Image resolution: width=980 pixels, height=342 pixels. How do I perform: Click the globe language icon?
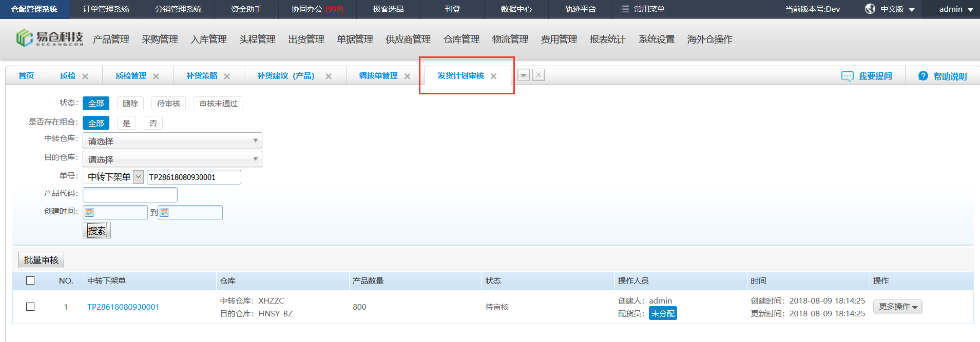click(870, 9)
